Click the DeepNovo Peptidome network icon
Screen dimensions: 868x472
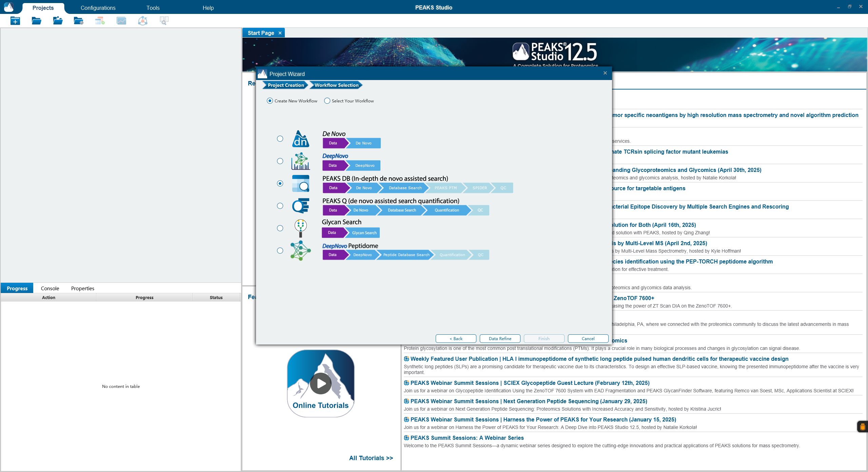[x=300, y=251]
